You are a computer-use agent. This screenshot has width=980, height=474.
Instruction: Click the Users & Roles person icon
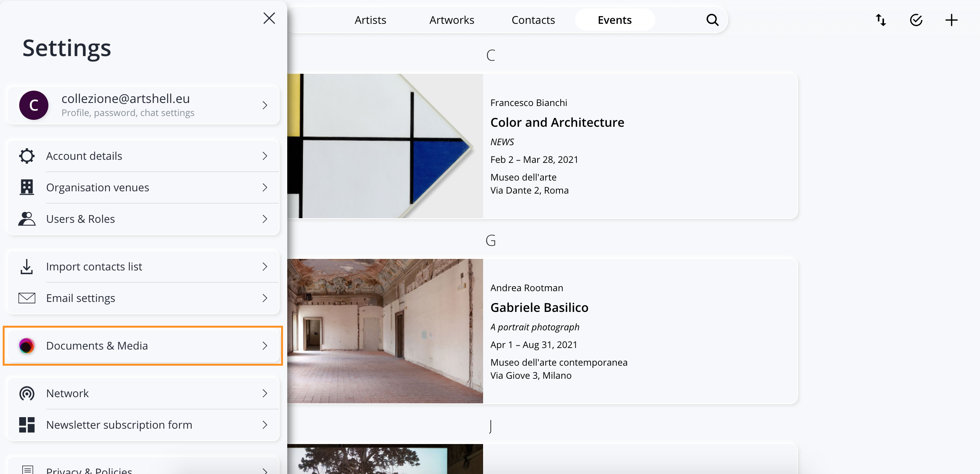tap(27, 219)
